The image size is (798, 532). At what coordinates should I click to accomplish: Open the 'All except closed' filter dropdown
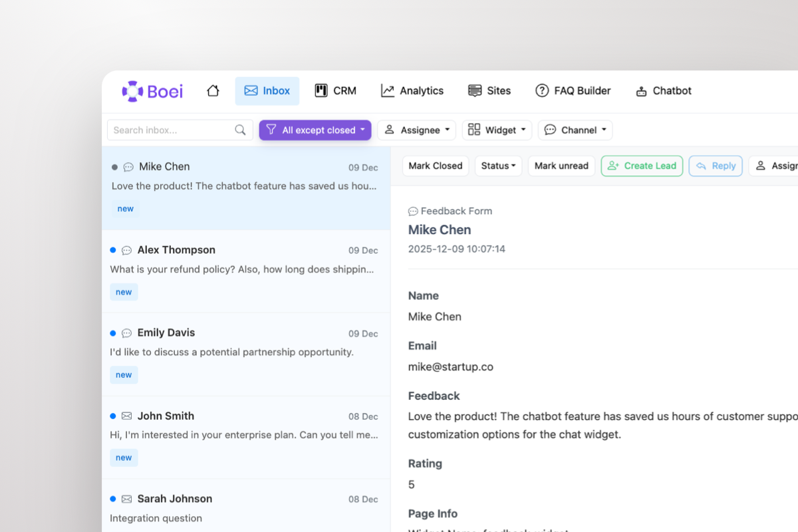315,130
